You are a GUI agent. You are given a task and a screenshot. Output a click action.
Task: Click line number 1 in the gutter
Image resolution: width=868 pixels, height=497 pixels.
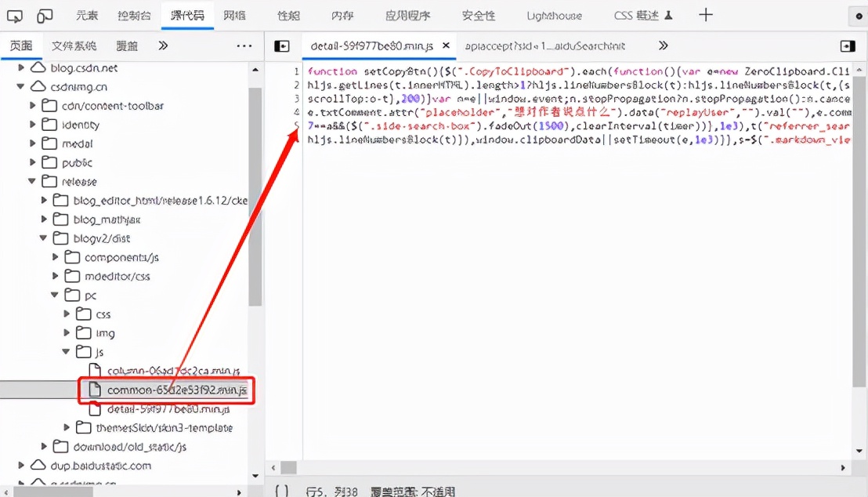coord(296,71)
